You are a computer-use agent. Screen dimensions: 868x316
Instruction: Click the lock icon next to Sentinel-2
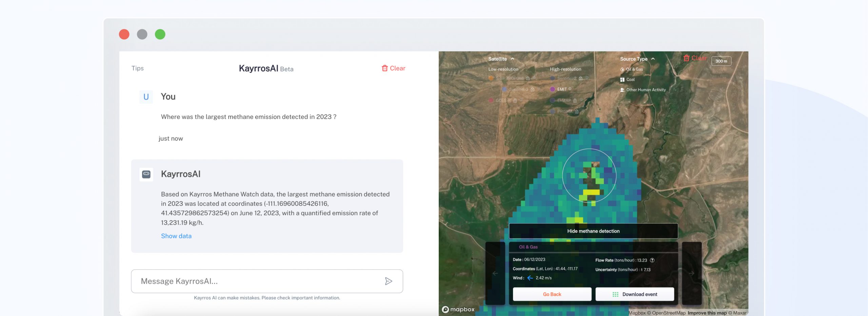(x=580, y=78)
